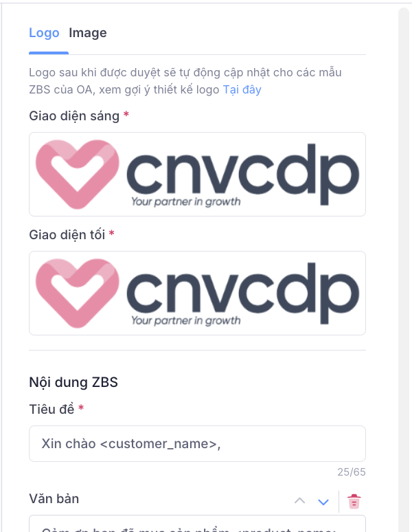Click the "Giao diện tối" field label
The height and width of the screenshot is (532, 412).
click(x=67, y=234)
